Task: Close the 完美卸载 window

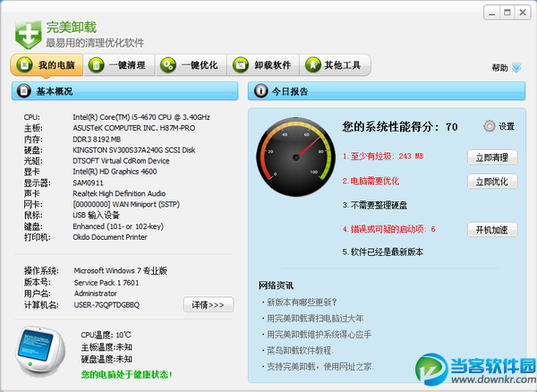Action: point(523,13)
